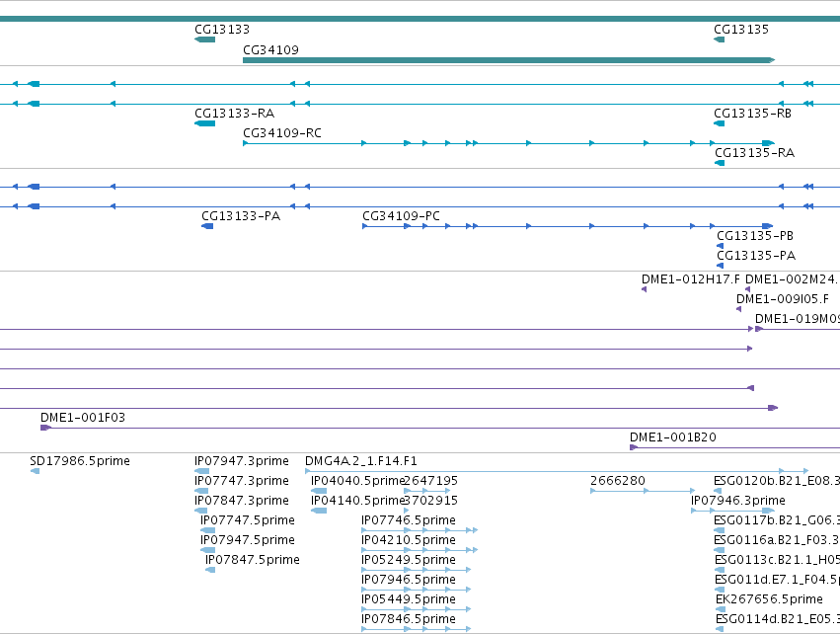Viewport: 840px width, 634px height.
Task: Select the CG13135-PB protein label
Action: click(x=755, y=236)
